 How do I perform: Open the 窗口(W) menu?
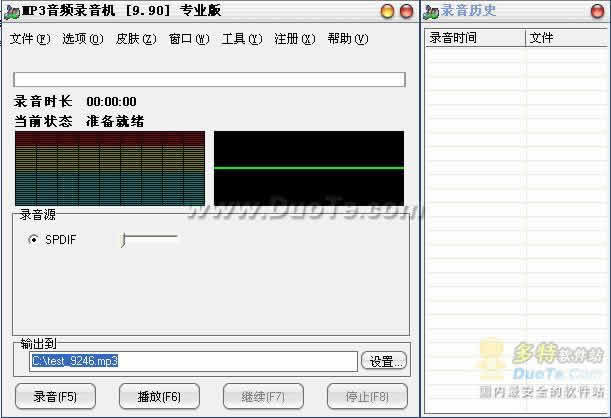pyautogui.click(x=189, y=39)
